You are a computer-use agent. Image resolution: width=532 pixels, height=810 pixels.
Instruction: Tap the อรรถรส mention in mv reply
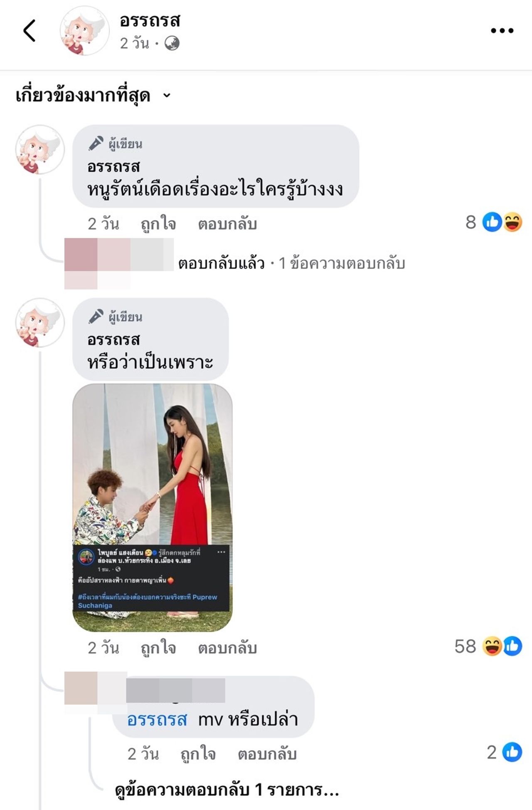click(158, 719)
